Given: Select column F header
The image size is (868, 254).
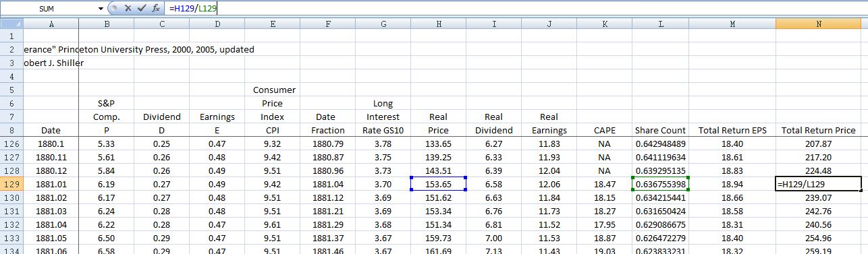Looking at the screenshot, I should click(328, 24).
